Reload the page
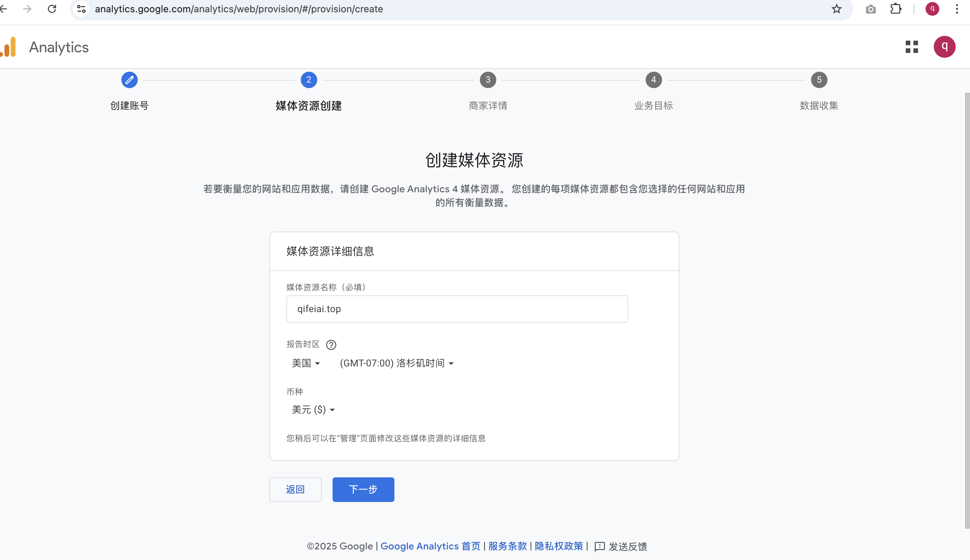The image size is (970, 560). tap(52, 9)
